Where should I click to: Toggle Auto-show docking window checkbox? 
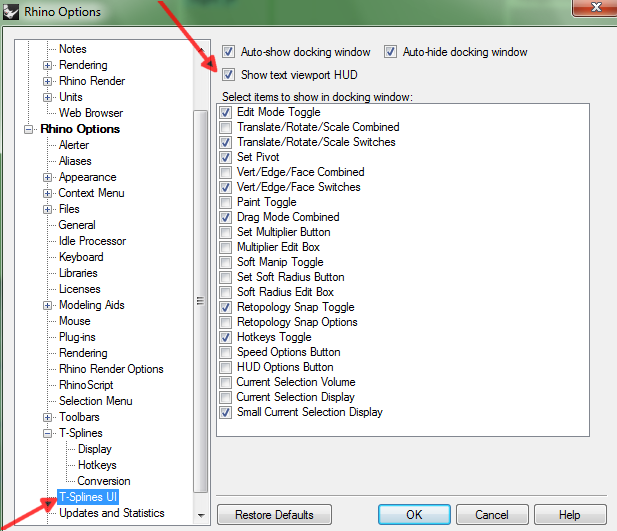[x=229, y=52]
